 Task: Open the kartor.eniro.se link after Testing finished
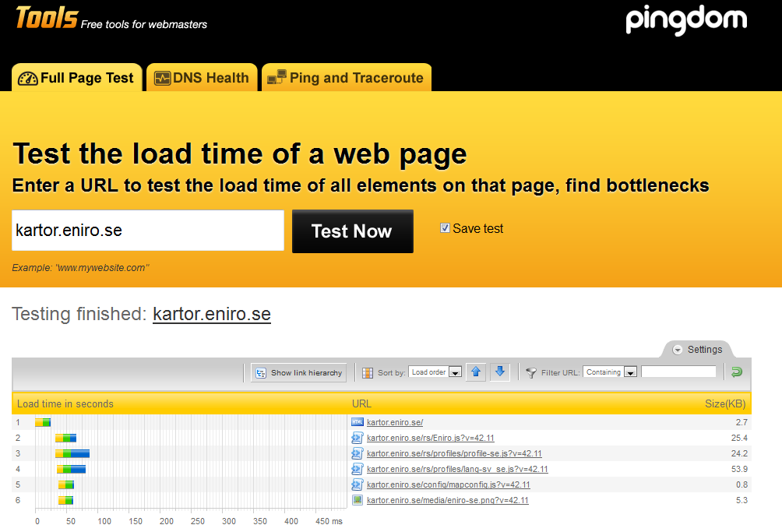click(x=211, y=314)
